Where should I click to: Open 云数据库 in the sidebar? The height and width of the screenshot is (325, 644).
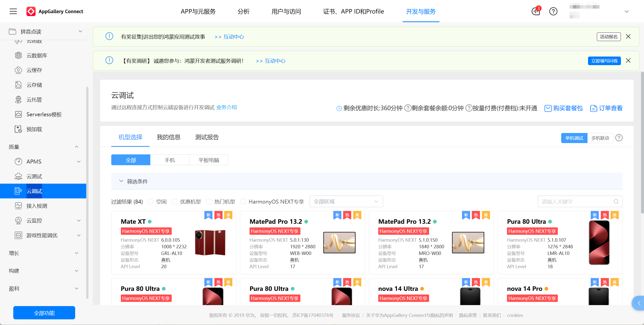tap(37, 55)
